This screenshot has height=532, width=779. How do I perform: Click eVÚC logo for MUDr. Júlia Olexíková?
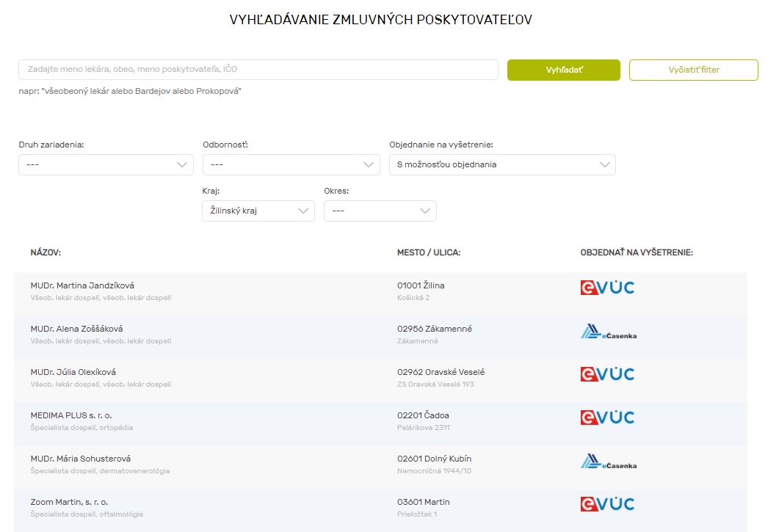click(x=607, y=374)
